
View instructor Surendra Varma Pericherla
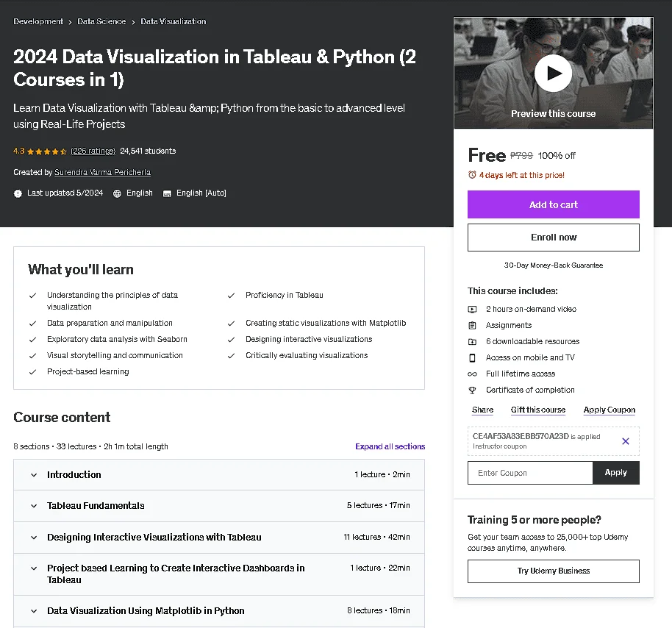102,172
